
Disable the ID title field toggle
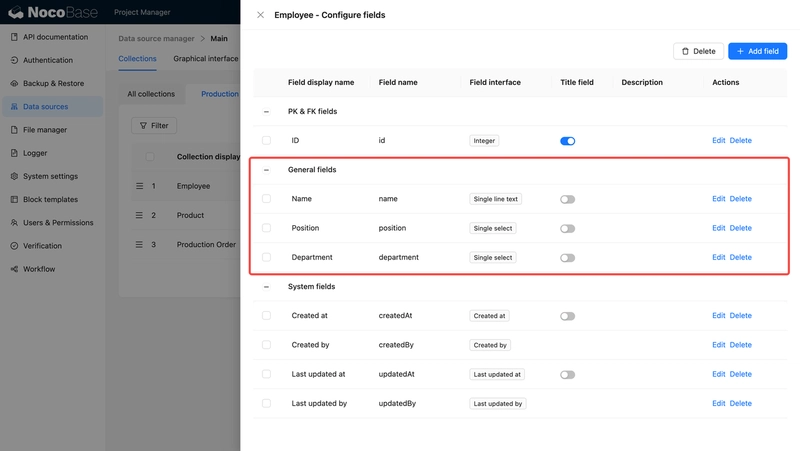(567, 141)
